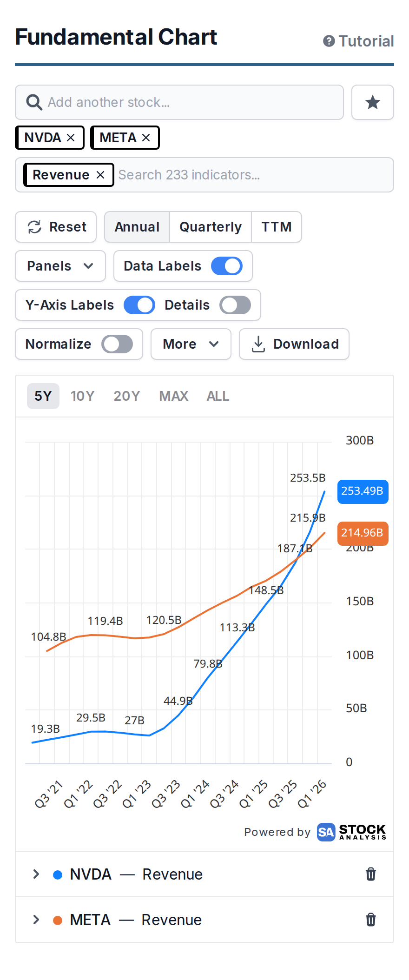
Task: Click the 104.8B META data label
Action: click(x=48, y=636)
